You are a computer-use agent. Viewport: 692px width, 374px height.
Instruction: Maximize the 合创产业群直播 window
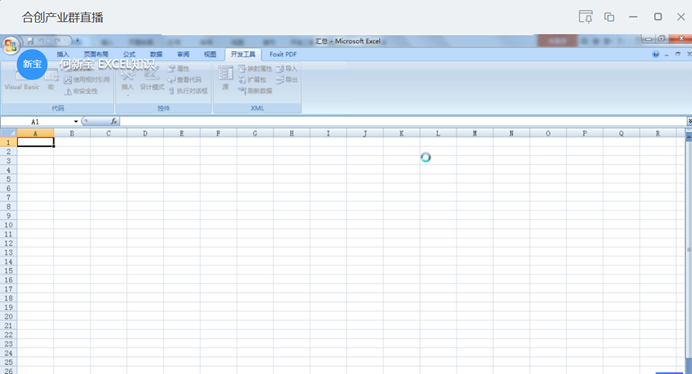coord(658,17)
